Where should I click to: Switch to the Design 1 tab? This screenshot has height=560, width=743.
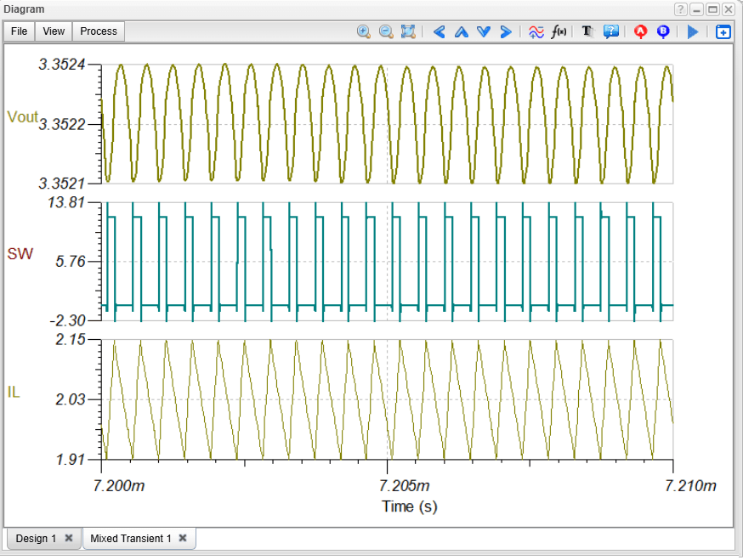[x=36, y=539]
